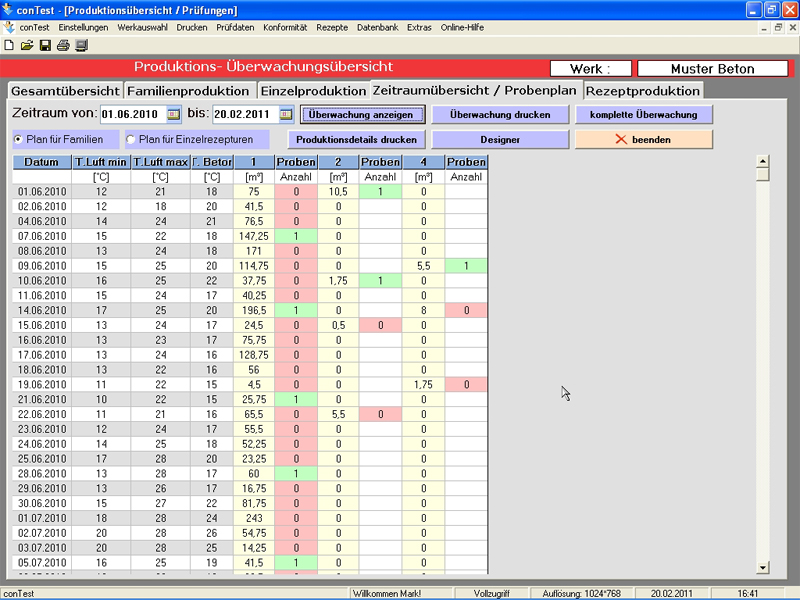
Task: Click the table scrollbar down arrow
Action: tap(763, 567)
